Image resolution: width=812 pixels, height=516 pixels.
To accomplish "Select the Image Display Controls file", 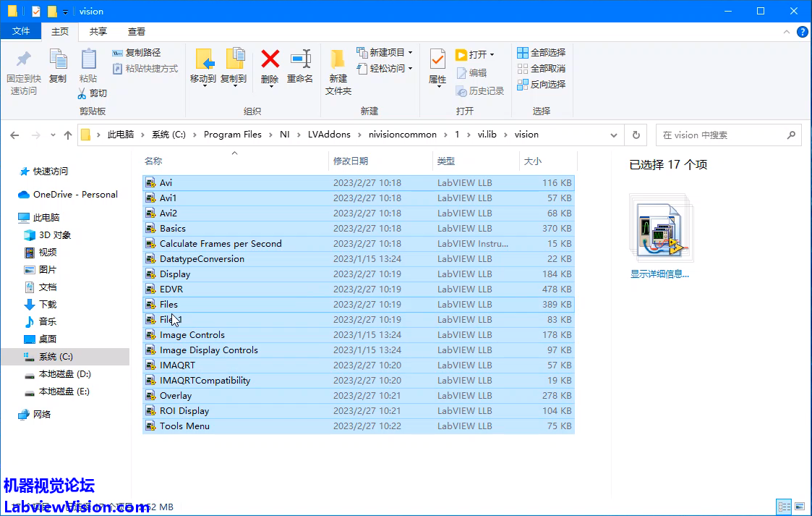I will pos(359,350).
